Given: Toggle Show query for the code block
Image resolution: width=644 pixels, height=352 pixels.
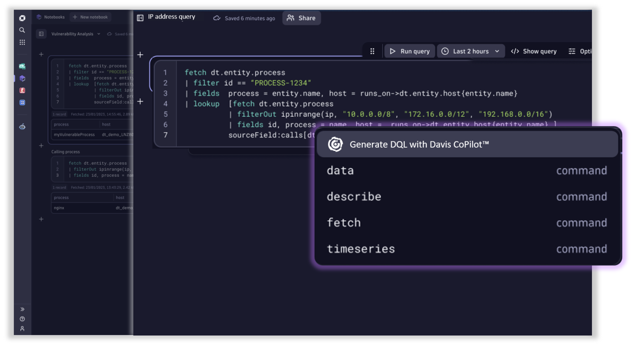Looking at the screenshot, I should pos(534,51).
